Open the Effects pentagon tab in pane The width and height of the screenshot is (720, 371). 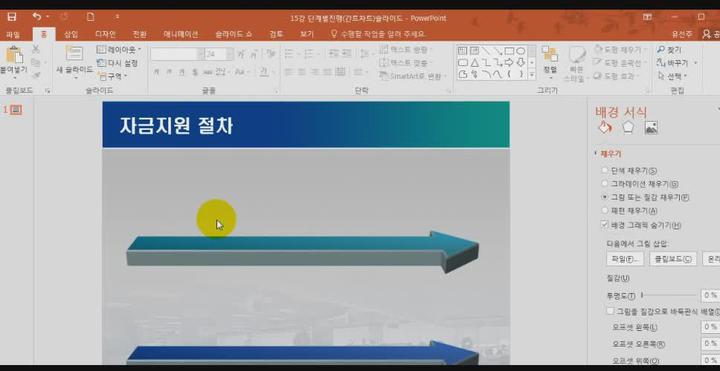[x=628, y=128]
